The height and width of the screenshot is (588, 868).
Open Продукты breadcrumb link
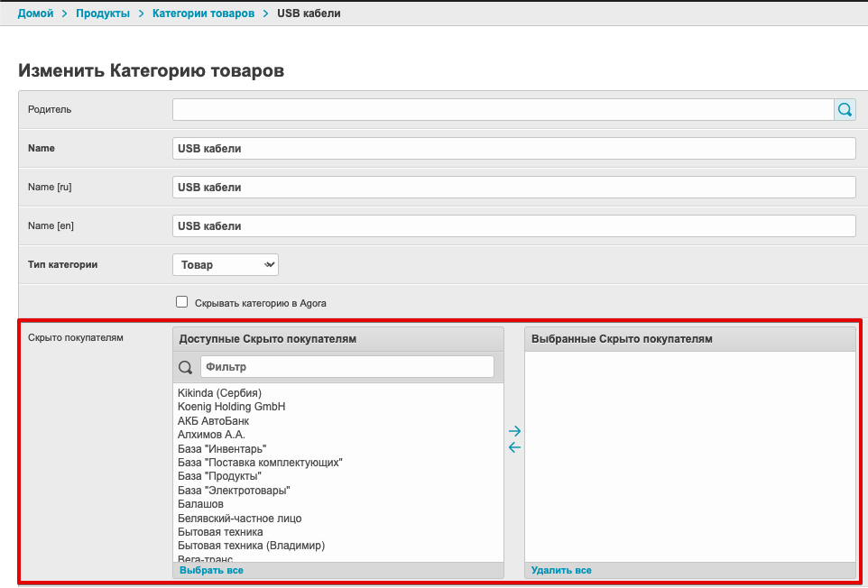coord(103,14)
